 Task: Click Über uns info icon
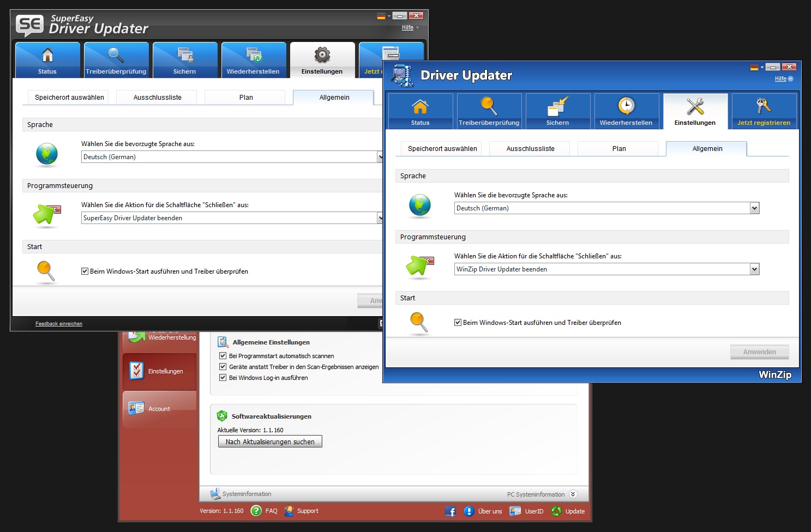tap(469, 511)
